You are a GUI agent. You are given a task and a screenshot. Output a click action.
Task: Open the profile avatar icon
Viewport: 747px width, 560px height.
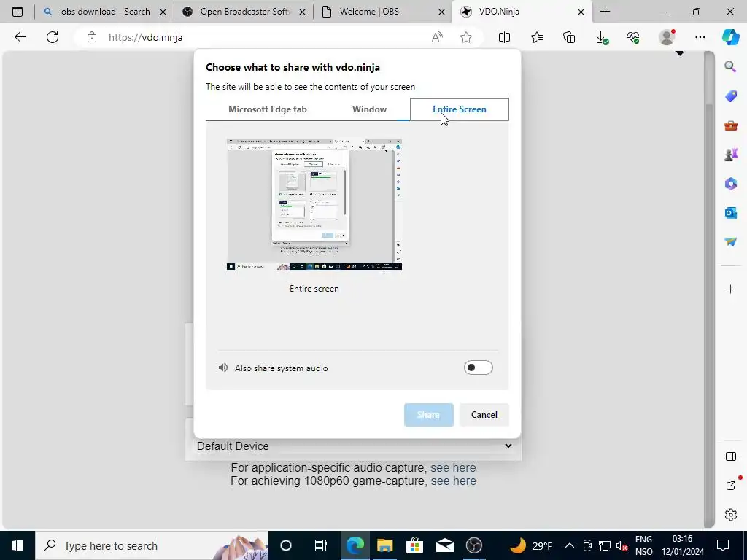[x=667, y=37]
